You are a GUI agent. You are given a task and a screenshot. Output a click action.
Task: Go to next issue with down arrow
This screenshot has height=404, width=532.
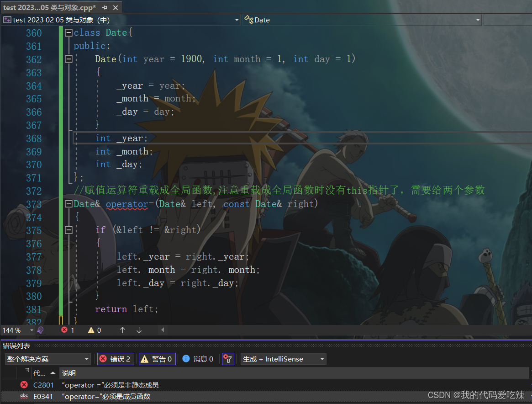(x=139, y=330)
